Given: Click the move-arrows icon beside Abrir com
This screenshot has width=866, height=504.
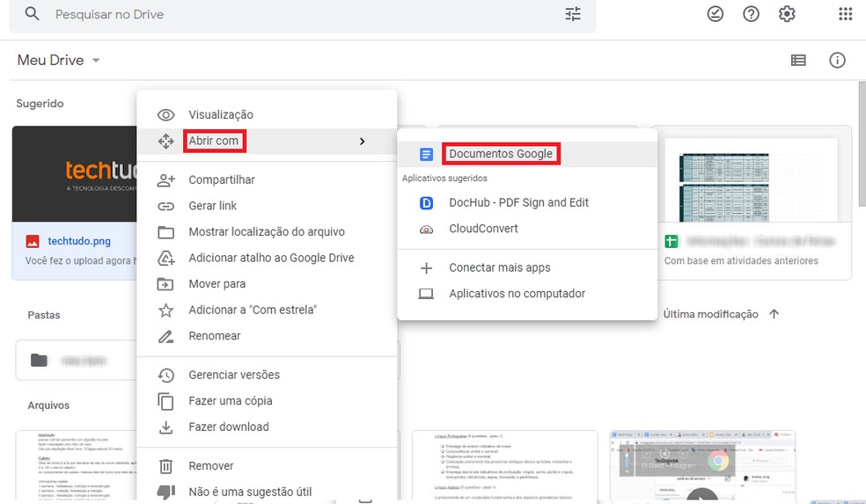Looking at the screenshot, I should click(165, 142).
